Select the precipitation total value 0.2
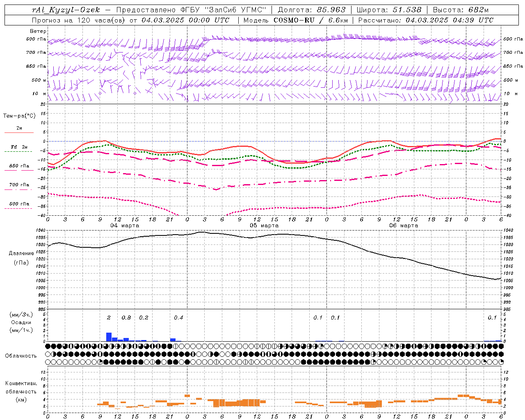This screenshot has width=525, height=420. (144, 318)
